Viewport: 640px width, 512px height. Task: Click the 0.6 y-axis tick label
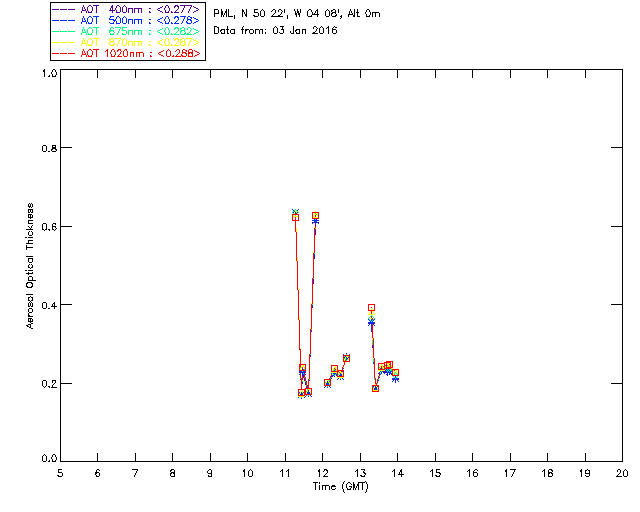tap(49, 227)
